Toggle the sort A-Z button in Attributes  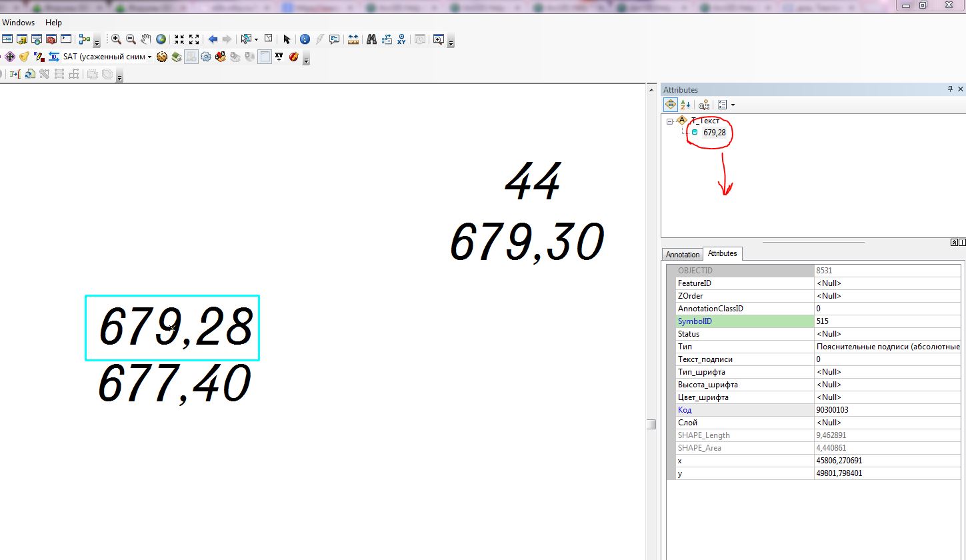[x=686, y=105]
